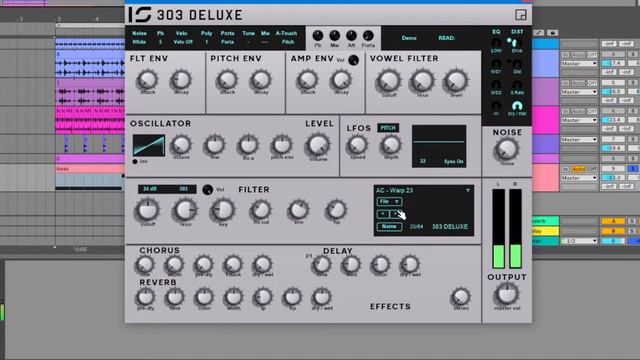The height and width of the screenshot is (360, 640).
Task: Click the DELAY time knob
Action: click(322, 264)
